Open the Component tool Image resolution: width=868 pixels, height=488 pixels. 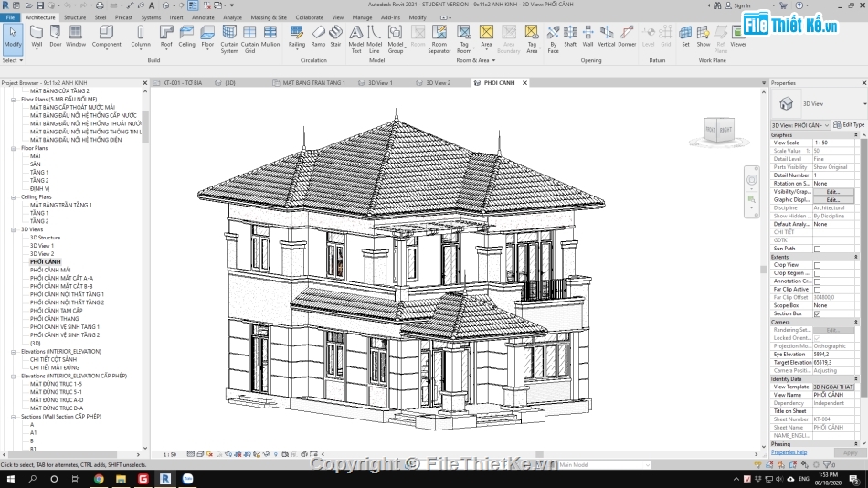(x=106, y=37)
